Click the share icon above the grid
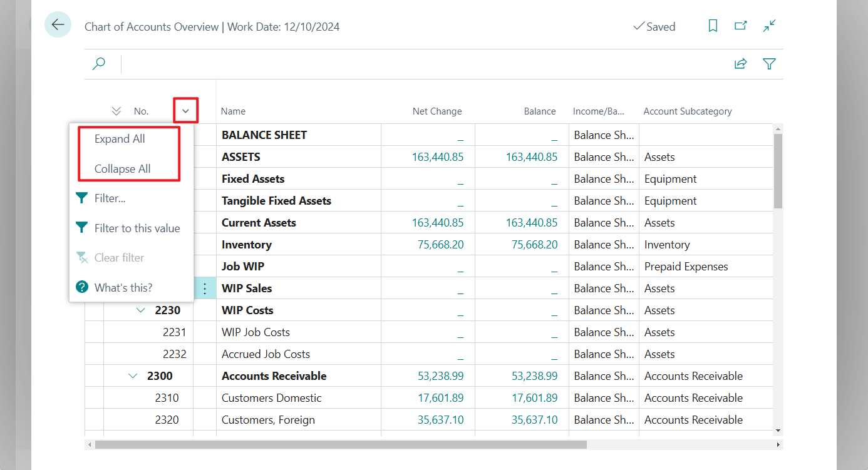Viewport: 868px width, 470px height. (x=740, y=63)
